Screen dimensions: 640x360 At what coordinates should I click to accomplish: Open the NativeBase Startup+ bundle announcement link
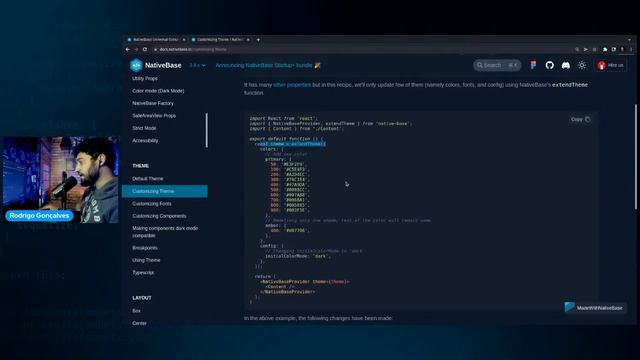click(x=268, y=65)
